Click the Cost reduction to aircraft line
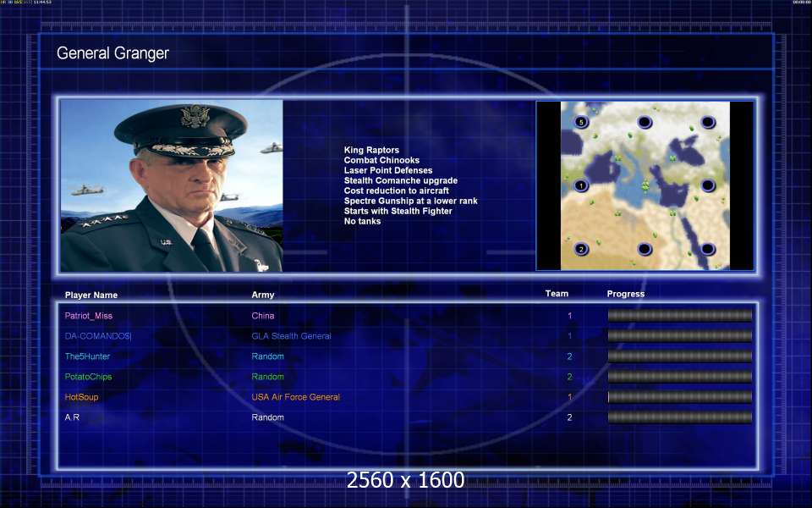This screenshot has width=812, height=508. point(396,190)
